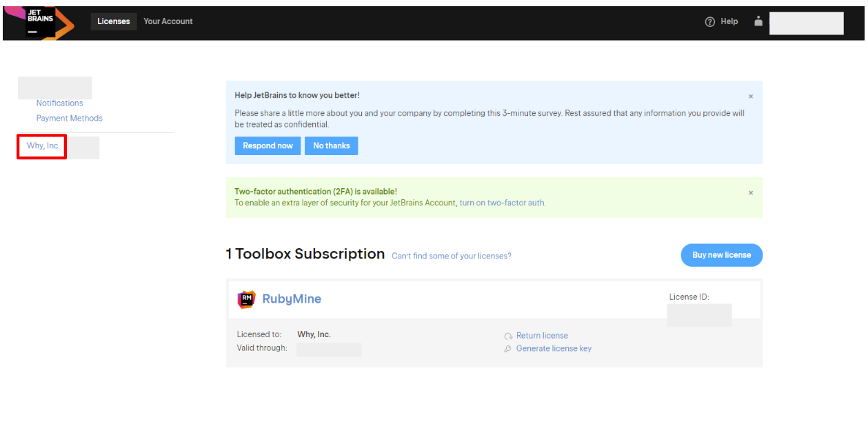Click the Return license arrow icon
This screenshot has height=444, width=868.
(x=508, y=336)
